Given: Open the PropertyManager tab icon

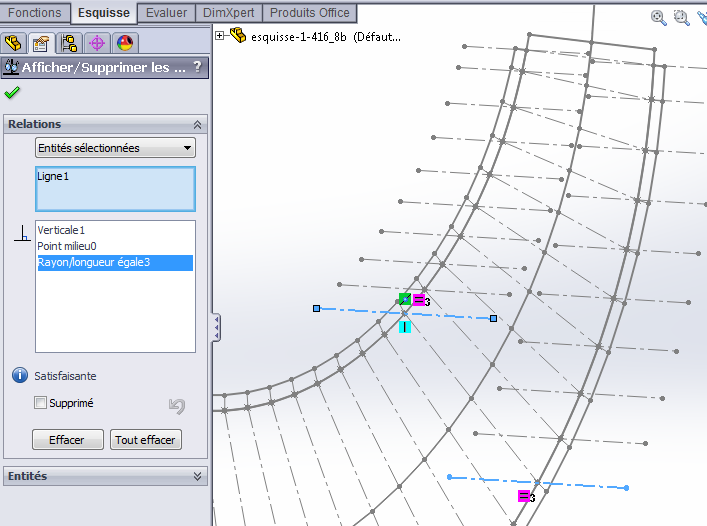Looking at the screenshot, I should (x=41, y=43).
